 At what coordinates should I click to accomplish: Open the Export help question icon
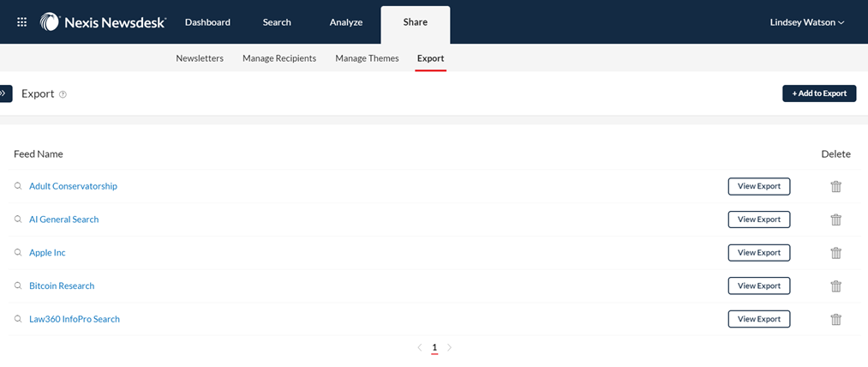pos(63,94)
